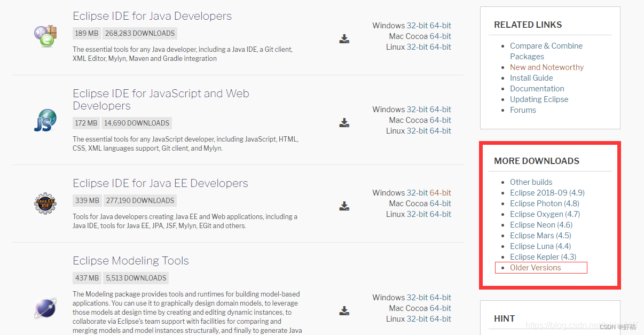This screenshot has height=335, width=644.
Task: Open the Older Versions link
Action: (536, 268)
